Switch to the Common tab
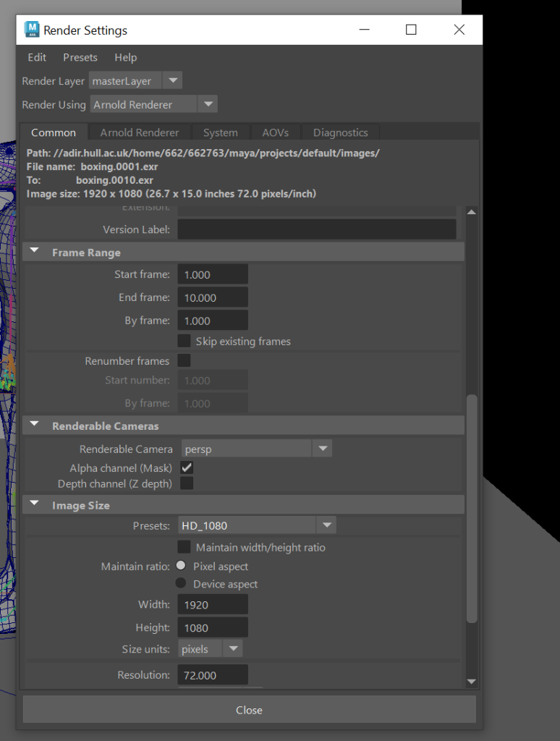 point(54,132)
